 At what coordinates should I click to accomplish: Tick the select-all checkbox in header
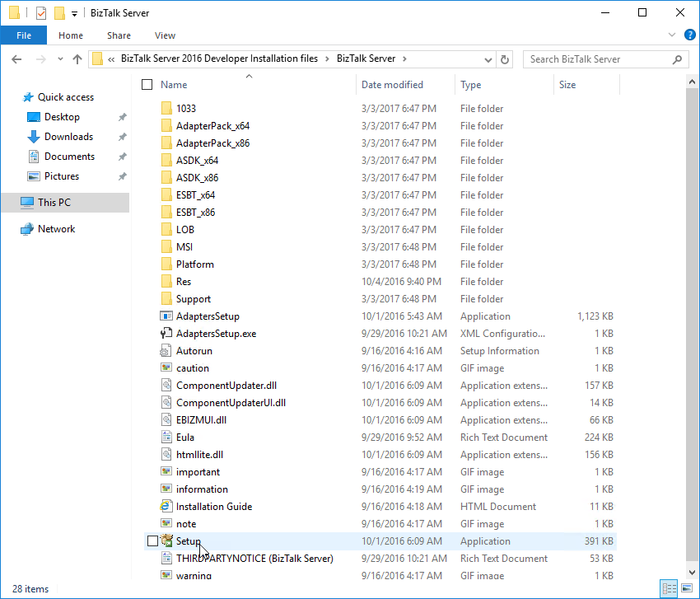[147, 84]
